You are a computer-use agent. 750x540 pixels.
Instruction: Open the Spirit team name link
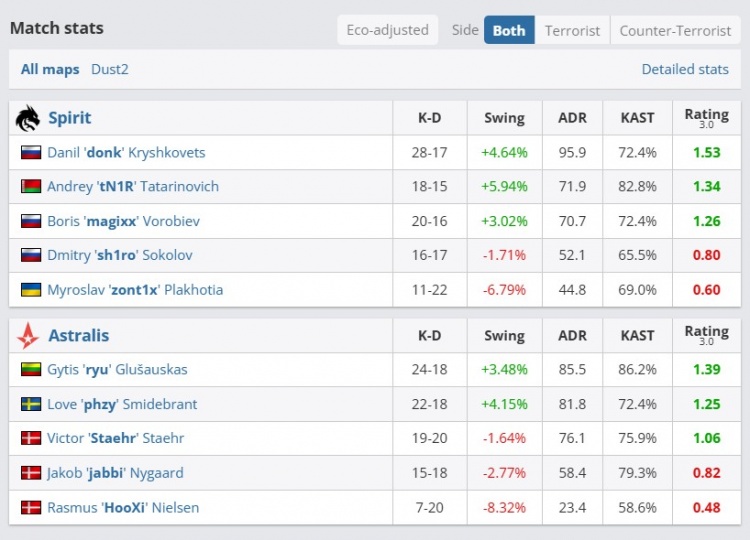pos(69,118)
